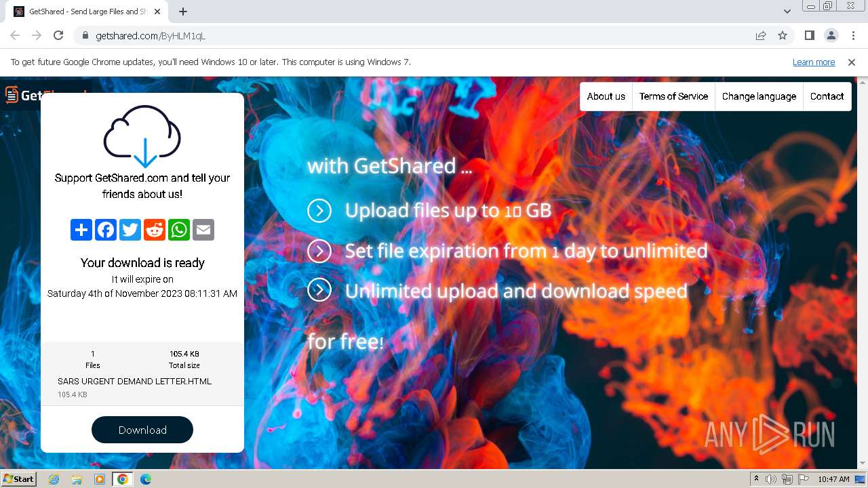Click the Set file expiration arrow icon

(x=319, y=251)
